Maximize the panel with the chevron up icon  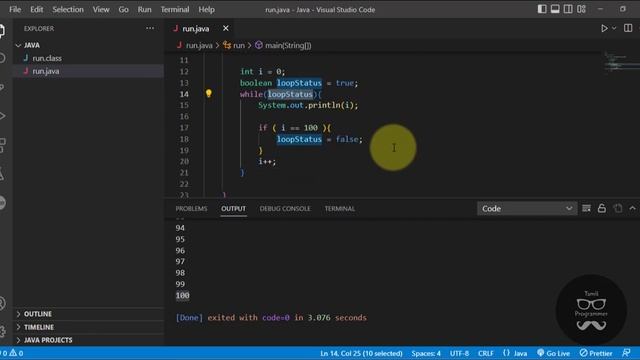click(632, 208)
